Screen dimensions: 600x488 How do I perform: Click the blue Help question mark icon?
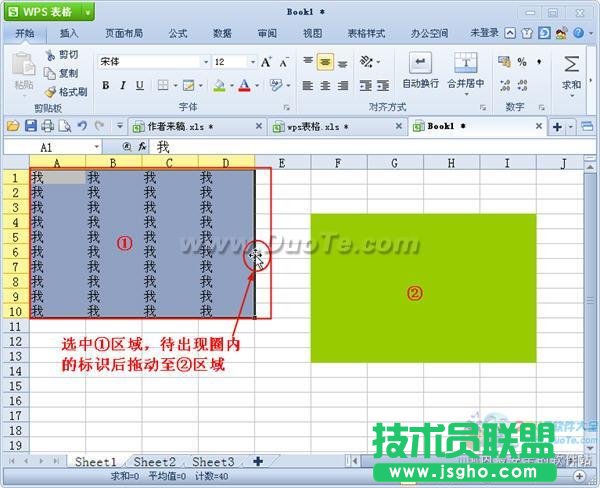(x=578, y=33)
